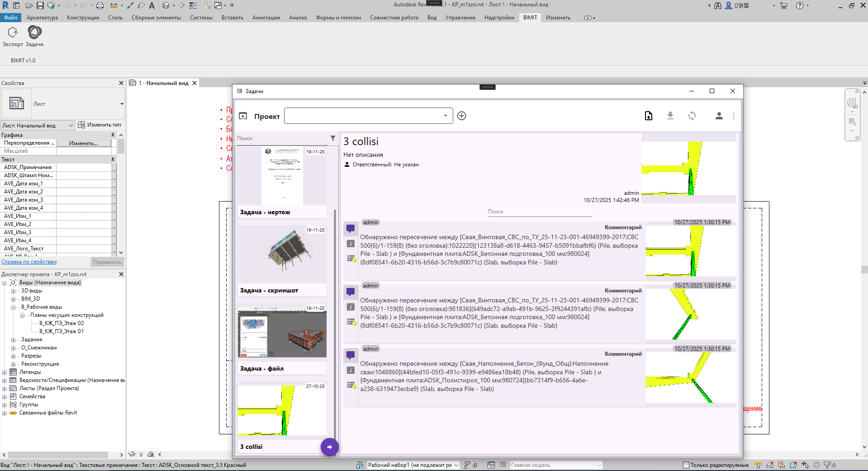Screen dimensions: 868x471
Task: Open the BIMIT Tasks tool
Action: [x=35, y=33]
